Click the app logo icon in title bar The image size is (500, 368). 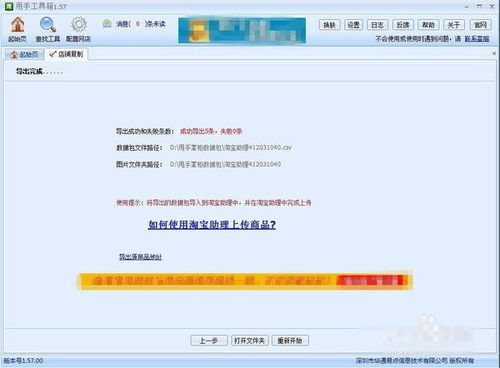coord(9,6)
